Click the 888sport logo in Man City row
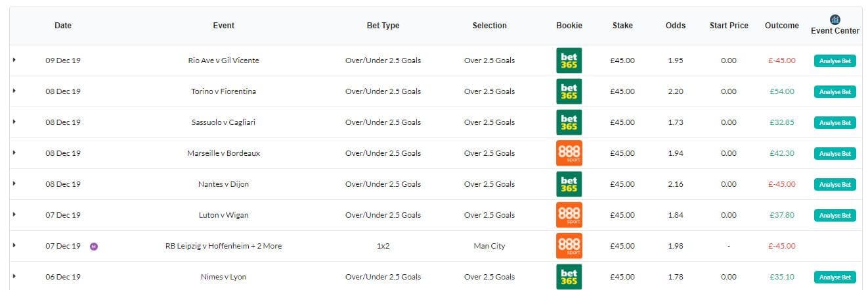Viewport: 868px width, 290px height. (569, 246)
